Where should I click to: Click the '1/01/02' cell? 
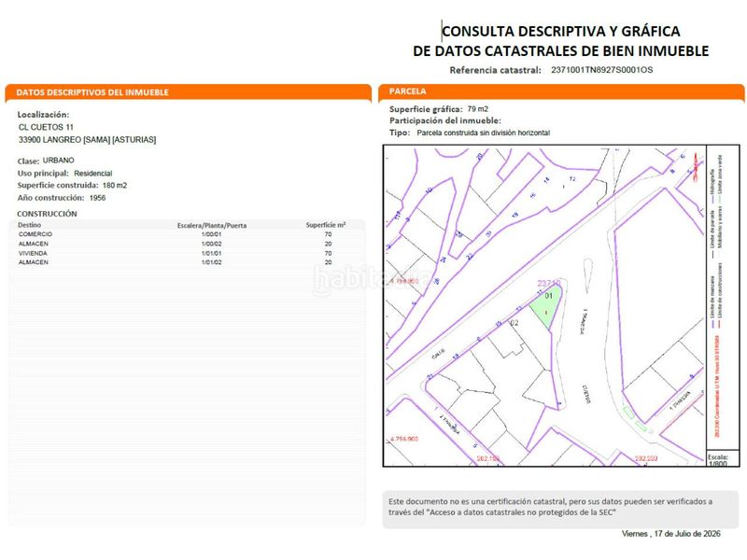212,262
